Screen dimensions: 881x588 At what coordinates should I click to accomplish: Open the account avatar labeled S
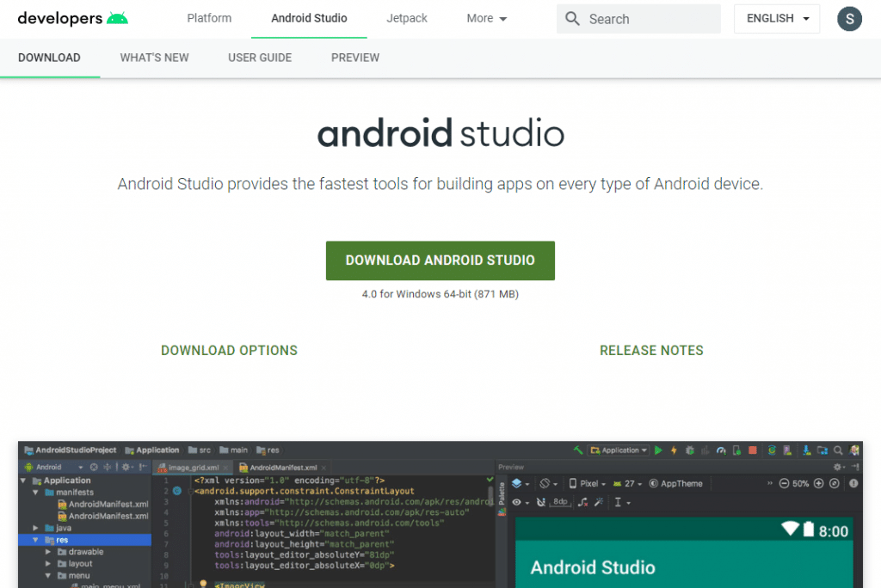pos(849,19)
